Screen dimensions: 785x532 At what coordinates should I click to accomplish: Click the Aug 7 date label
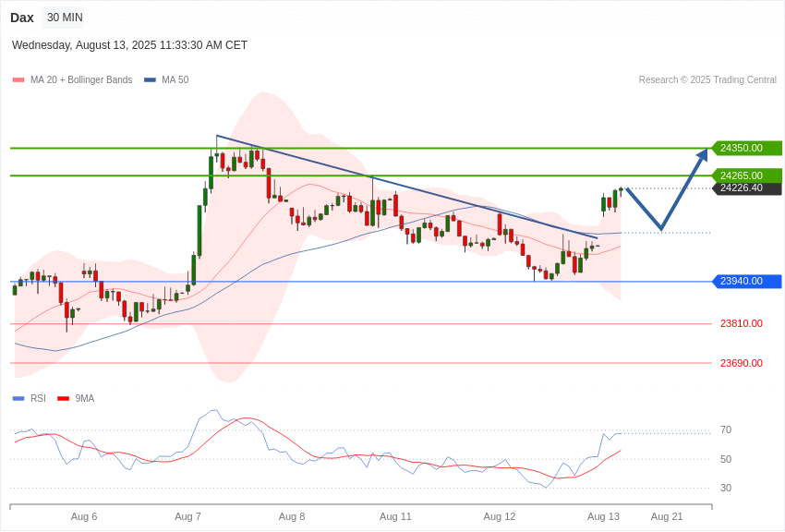coord(187,517)
